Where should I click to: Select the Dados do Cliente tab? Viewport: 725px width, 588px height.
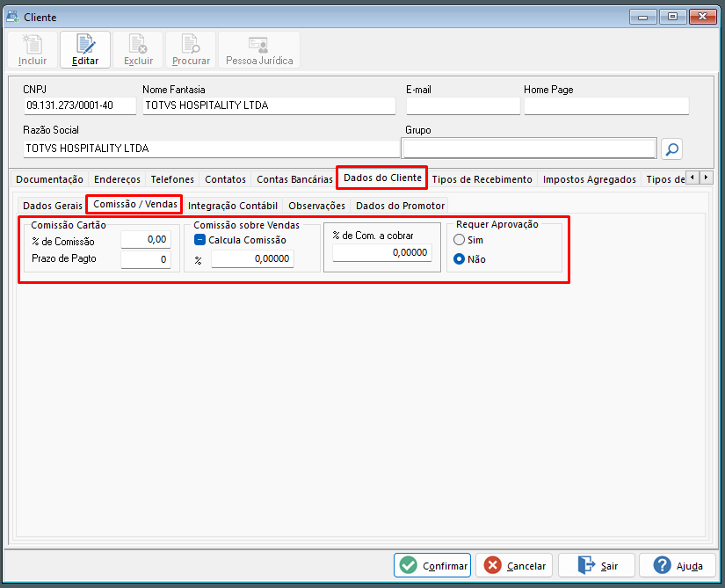(x=382, y=178)
